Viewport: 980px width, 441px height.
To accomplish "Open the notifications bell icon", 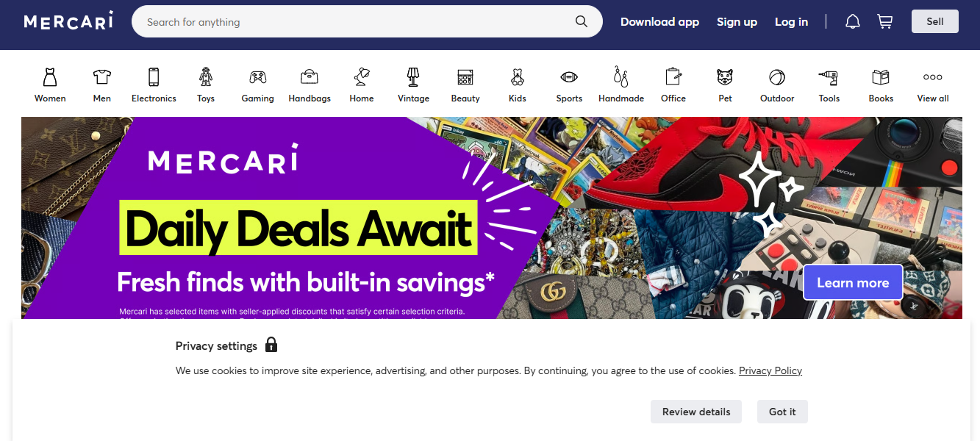I will point(853,22).
